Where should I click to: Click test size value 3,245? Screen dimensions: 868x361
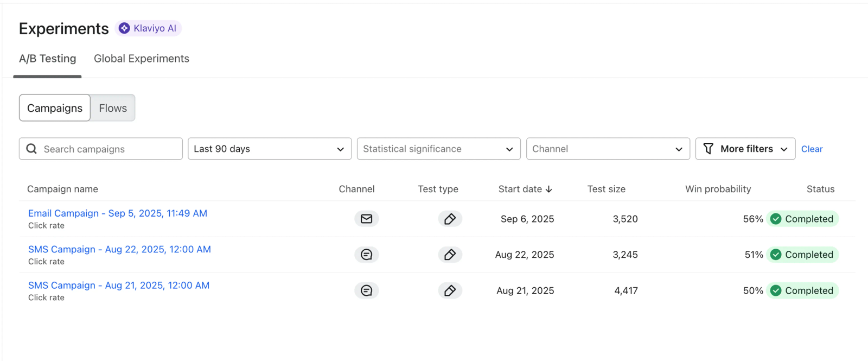coord(626,255)
